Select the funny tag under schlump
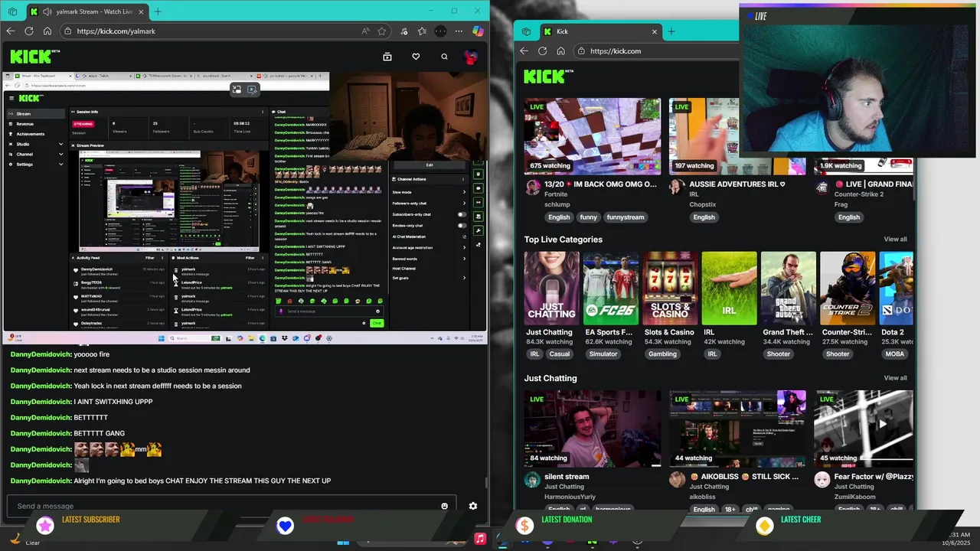This screenshot has width=980, height=551. (x=588, y=217)
